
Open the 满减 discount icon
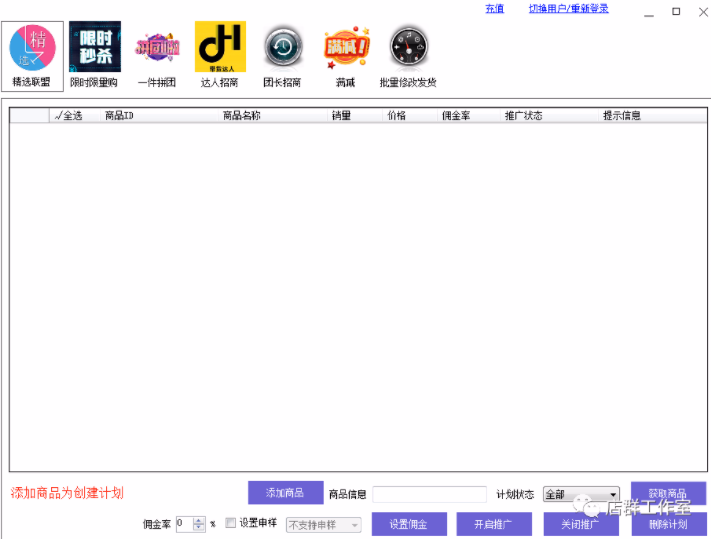pyautogui.click(x=346, y=48)
